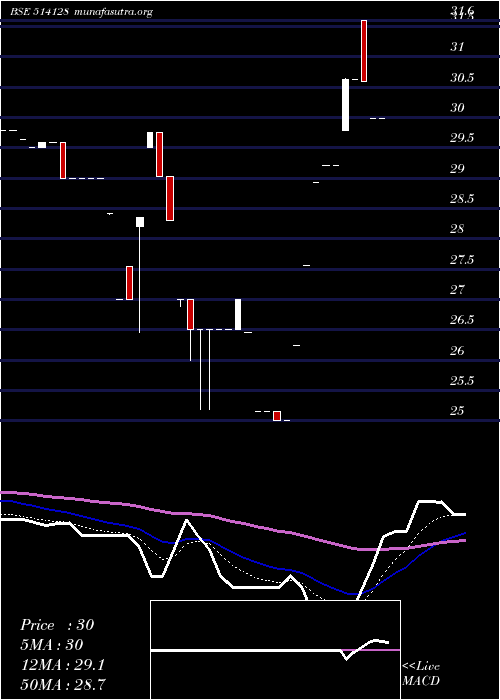The width and height of the screenshot is (500, 700).
Task: Click the 5MA : 30 readout
Action: [52, 645]
